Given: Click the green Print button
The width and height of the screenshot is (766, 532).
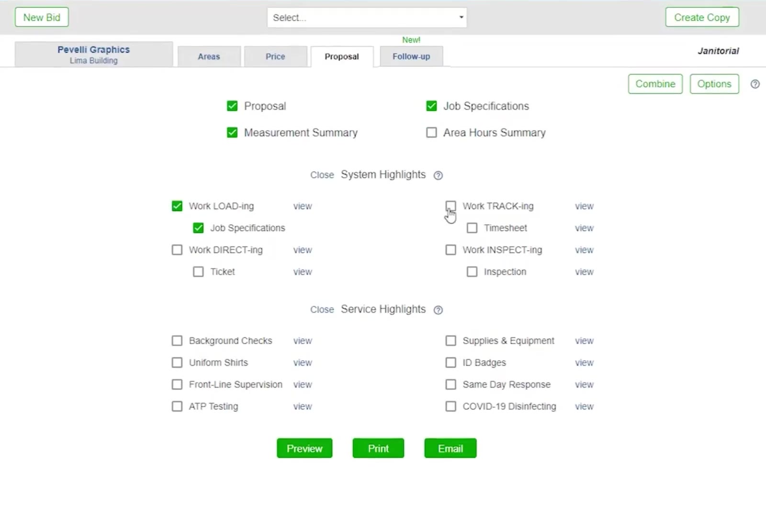Looking at the screenshot, I should [x=378, y=448].
